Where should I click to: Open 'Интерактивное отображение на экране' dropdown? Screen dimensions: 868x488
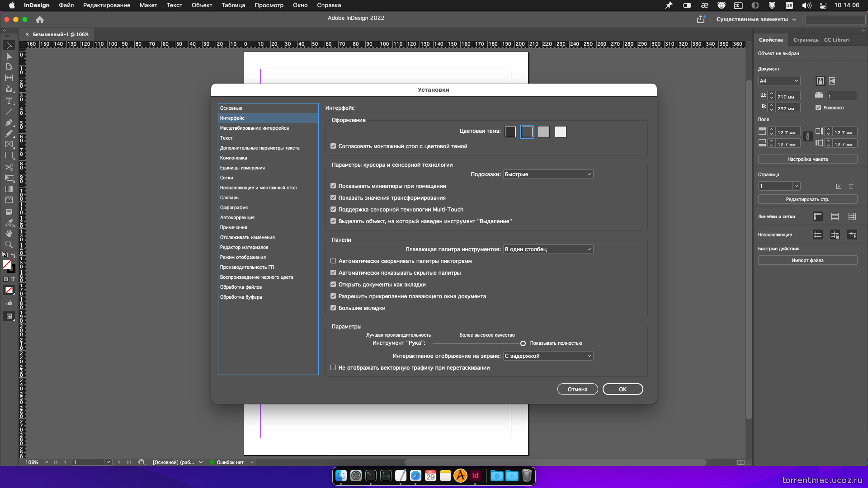[548, 356]
